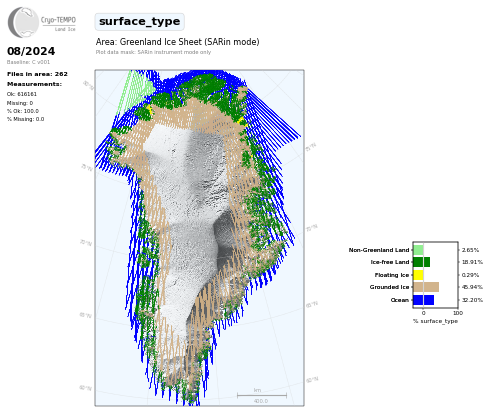Click the 400.0 km scale bar
The height and width of the screenshot is (410, 492).
pyautogui.click(x=262, y=396)
